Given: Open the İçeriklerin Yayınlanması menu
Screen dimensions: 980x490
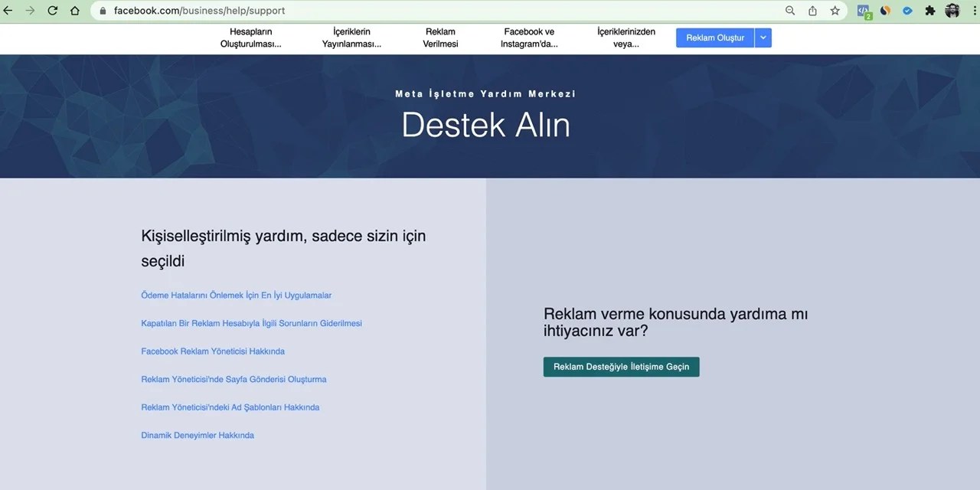Looking at the screenshot, I should [351, 38].
